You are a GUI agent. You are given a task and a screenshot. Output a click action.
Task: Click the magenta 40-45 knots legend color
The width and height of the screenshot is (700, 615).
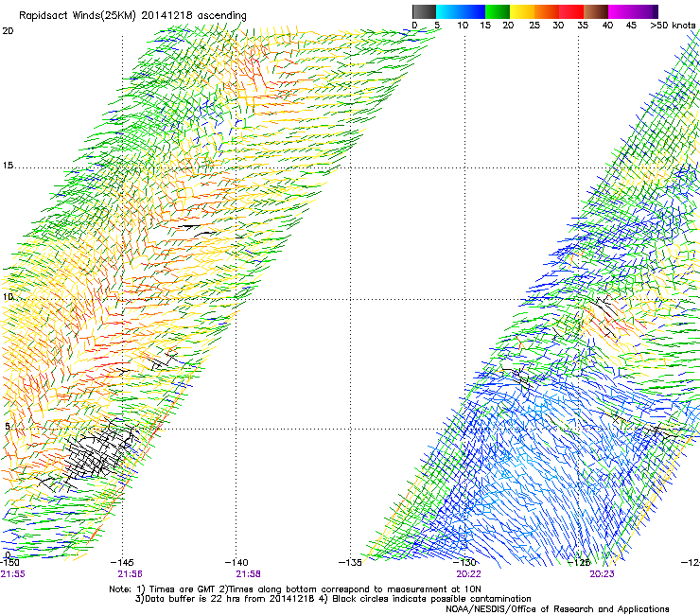621,11
